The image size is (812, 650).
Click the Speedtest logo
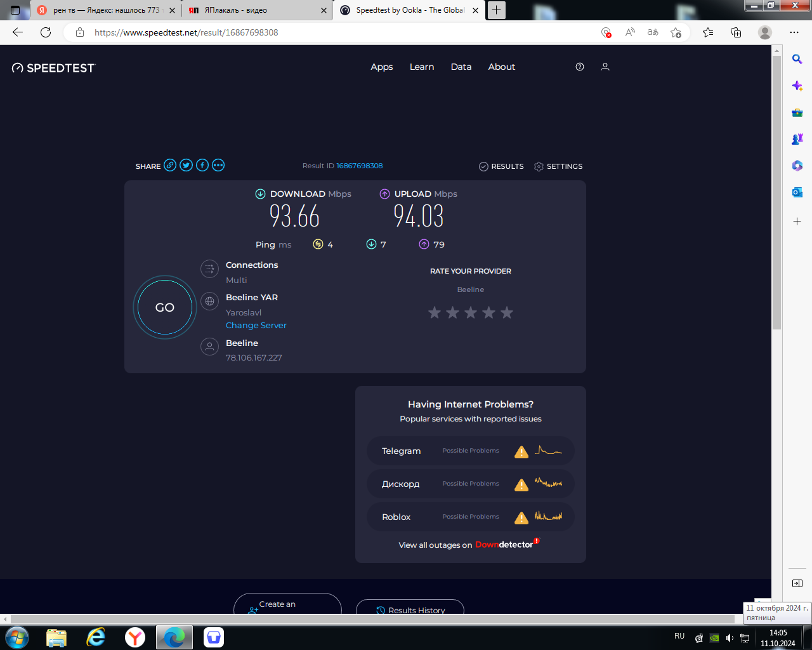tap(53, 68)
